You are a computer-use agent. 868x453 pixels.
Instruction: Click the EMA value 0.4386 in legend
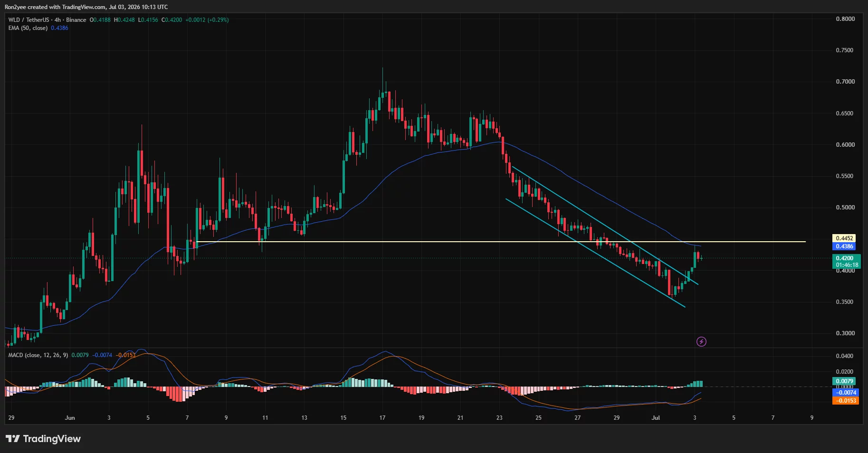click(59, 28)
